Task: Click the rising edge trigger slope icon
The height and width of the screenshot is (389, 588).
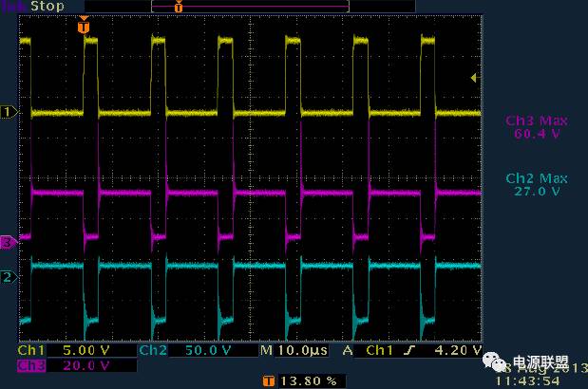Action: pos(409,350)
